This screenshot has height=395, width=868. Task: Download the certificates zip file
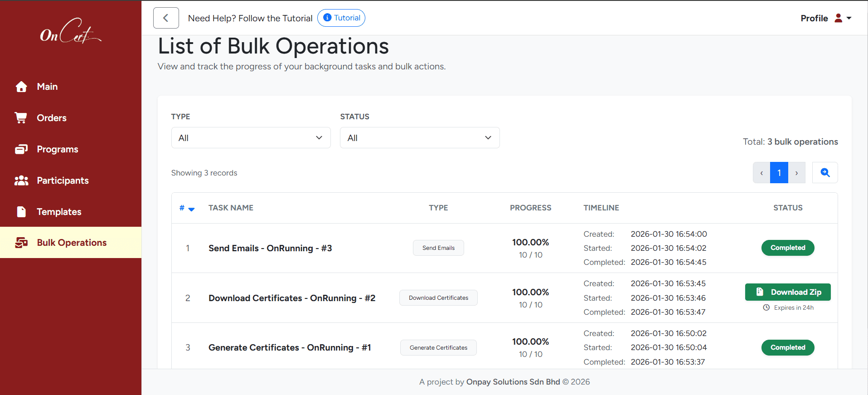(x=788, y=292)
